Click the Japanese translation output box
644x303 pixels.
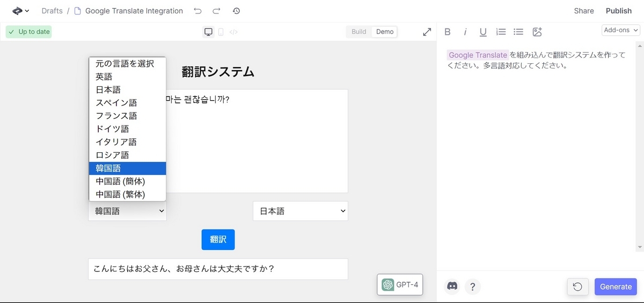pyautogui.click(x=218, y=269)
